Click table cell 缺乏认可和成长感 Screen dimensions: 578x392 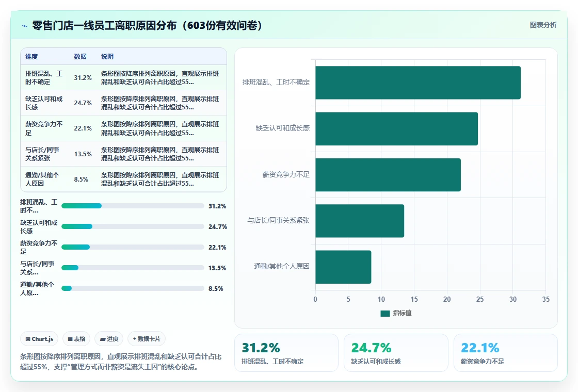pos(44,103)
